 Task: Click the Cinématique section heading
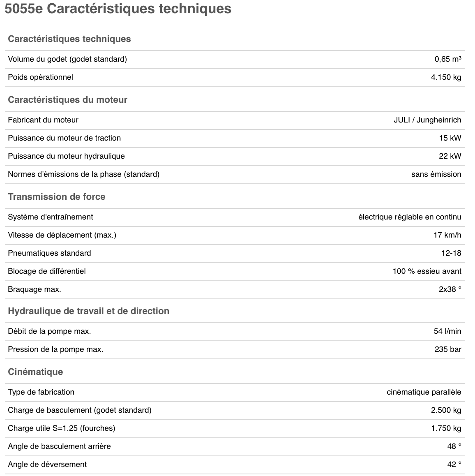[35, 372]
